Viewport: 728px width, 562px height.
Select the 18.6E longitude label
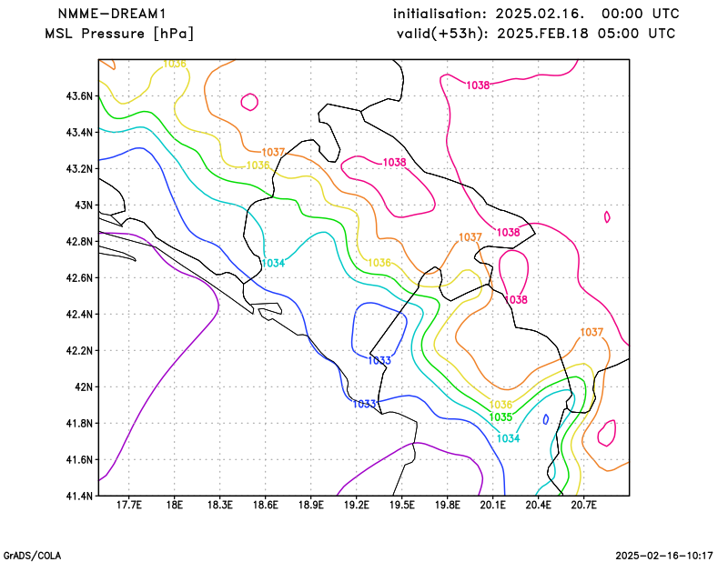(x=265, y=505)
